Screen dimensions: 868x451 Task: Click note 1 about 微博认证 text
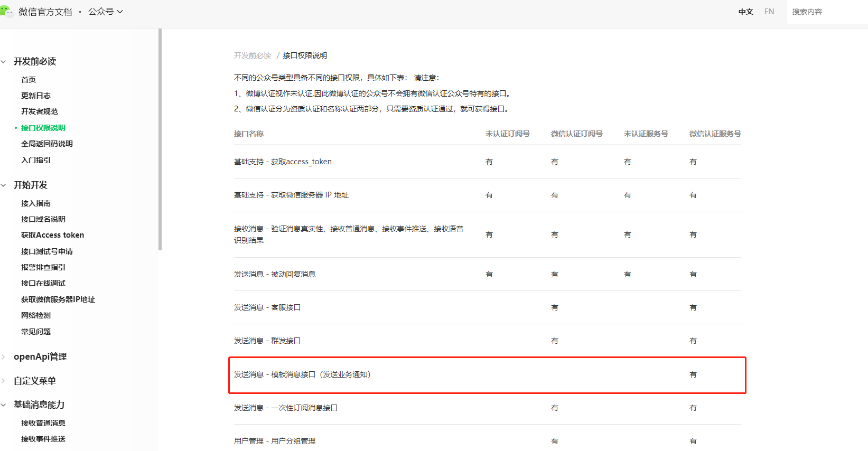[373, 93]
